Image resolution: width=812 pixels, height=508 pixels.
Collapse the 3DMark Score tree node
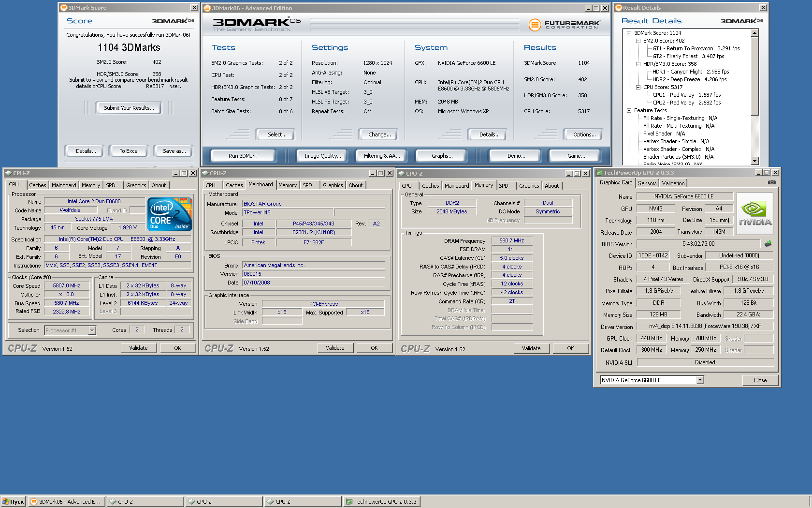pos(629,33)
